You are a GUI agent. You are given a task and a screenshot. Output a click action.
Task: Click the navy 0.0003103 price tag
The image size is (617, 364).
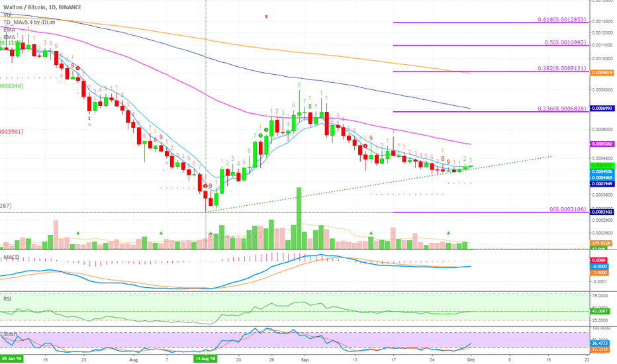click(602, 212)
